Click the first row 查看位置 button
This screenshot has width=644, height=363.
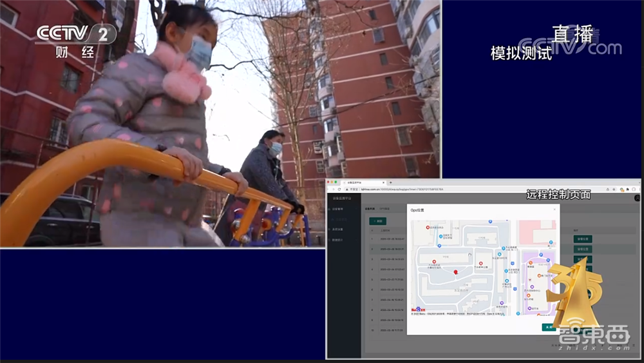[582, 239]
